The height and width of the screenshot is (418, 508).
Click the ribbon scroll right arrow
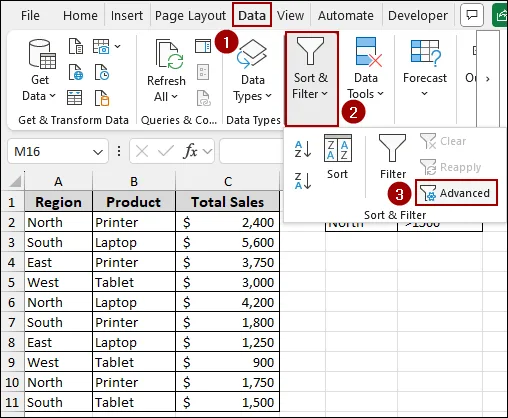(488, 79)
